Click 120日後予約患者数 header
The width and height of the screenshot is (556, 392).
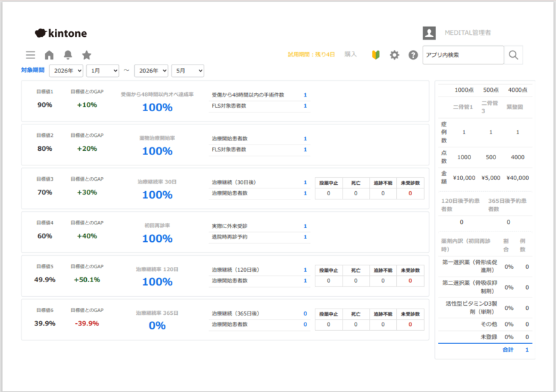coord(460,205)
